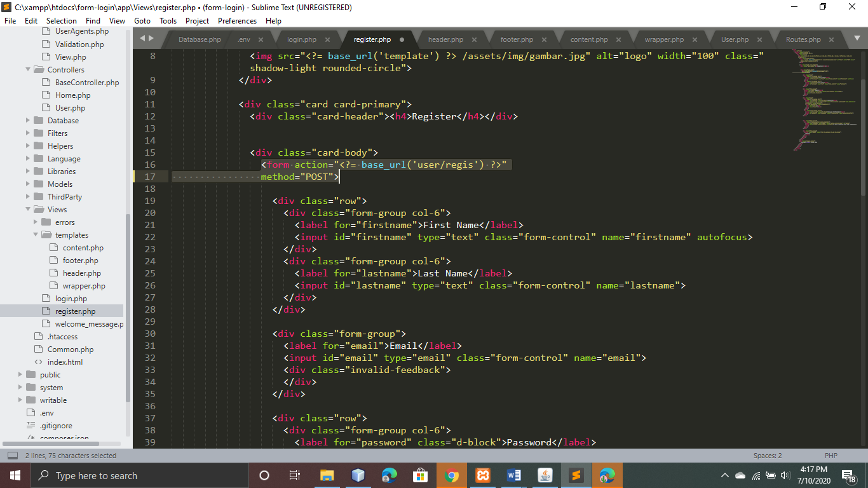Open Common.php in sidebar

[71, 349]
